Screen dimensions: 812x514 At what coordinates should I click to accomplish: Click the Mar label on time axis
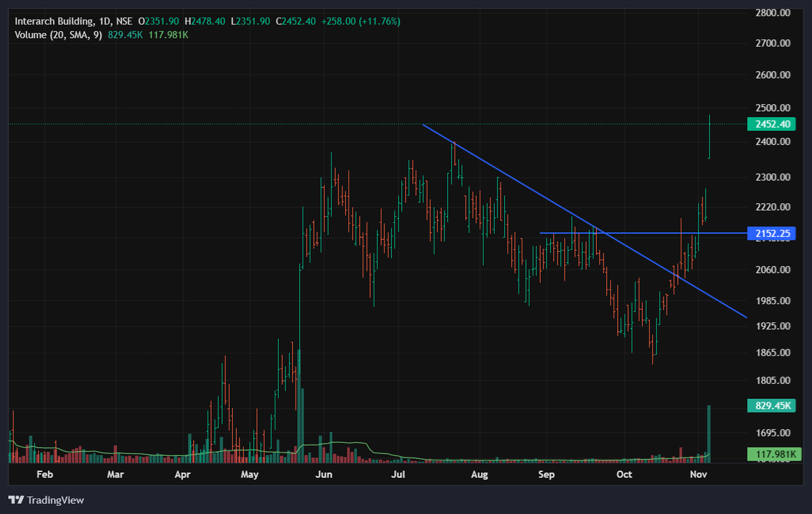116,475
